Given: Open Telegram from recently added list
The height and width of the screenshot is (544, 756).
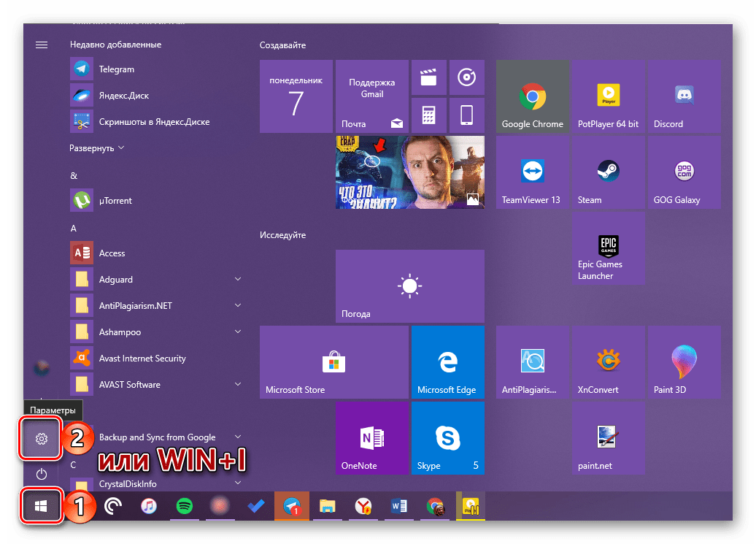Looking at the screenshot, I should [117, 69].
